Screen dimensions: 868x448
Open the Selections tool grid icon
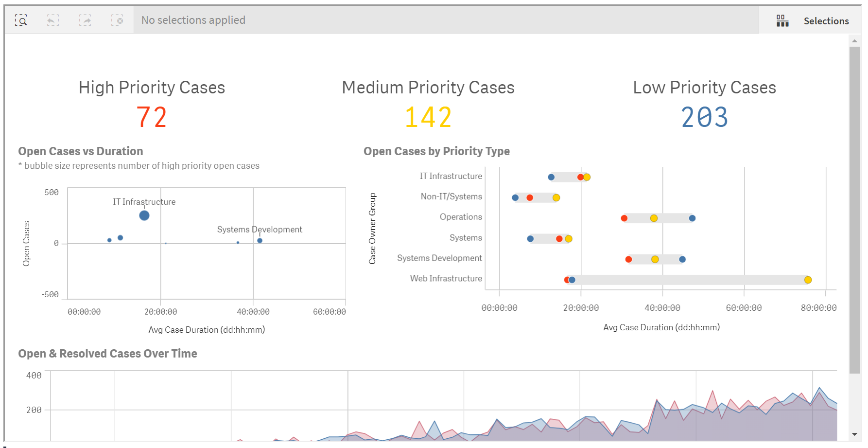click(x=782, y=20)
